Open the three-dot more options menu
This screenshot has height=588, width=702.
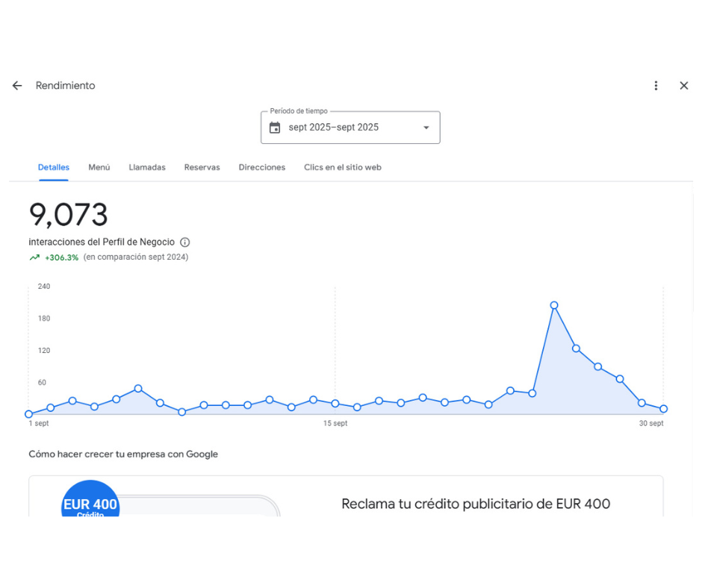point(656,86)
